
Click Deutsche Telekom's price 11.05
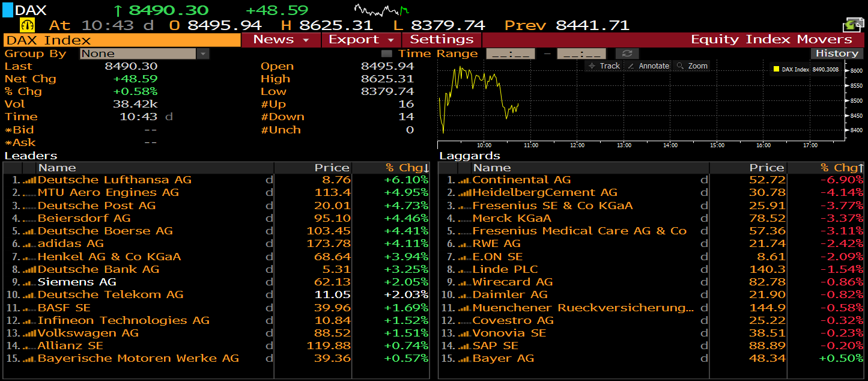332,295
